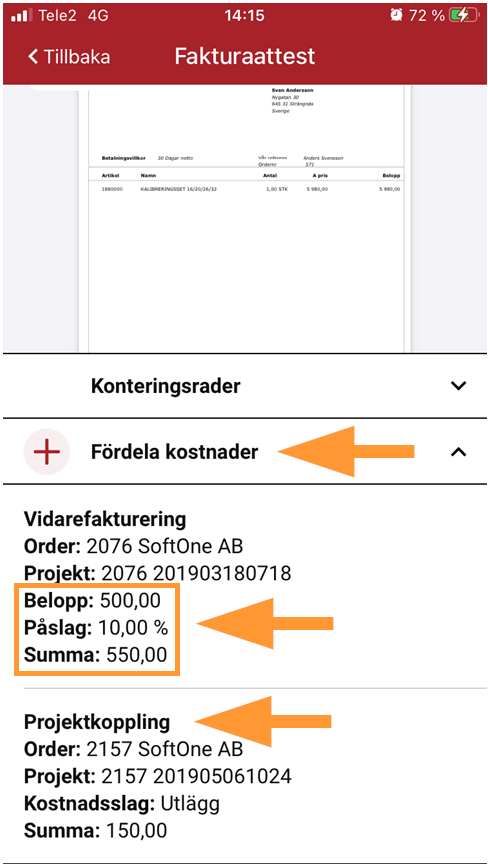Select the Påslag 10,00 % line
Image resolution: width=488 pixels, height=867 pixels.
(96, 628)
